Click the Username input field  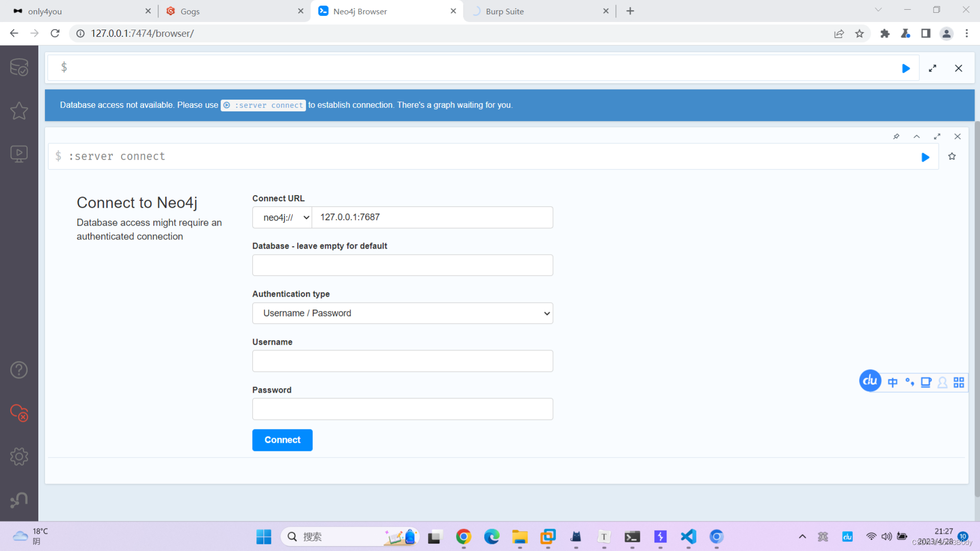[x=402, y=361]
